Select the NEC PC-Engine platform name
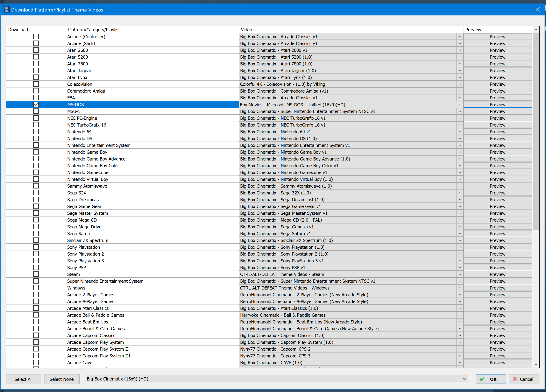The height and width of the screenshot is (392, 546). (82, 118)
